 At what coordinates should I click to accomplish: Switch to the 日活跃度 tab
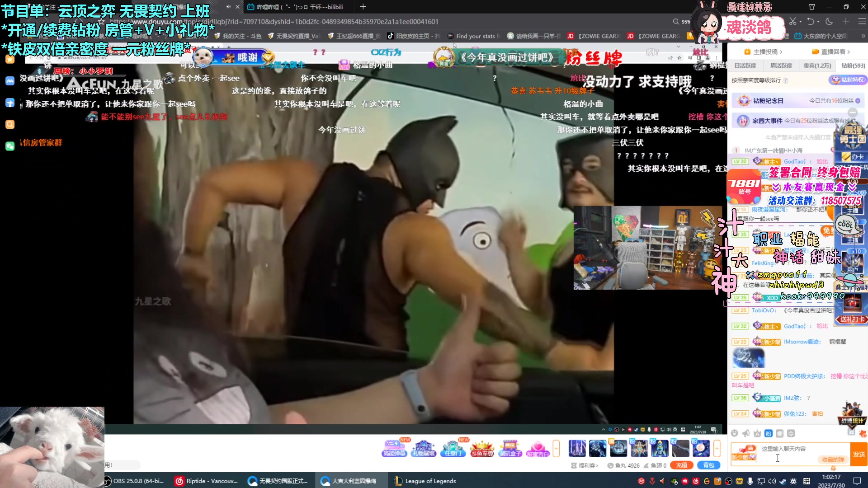[x=745, y=66]
